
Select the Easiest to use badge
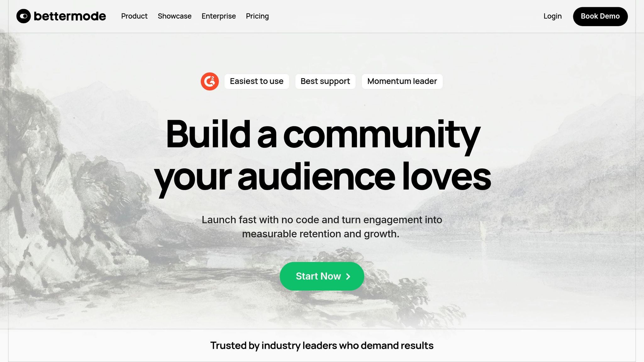point(257,81)
